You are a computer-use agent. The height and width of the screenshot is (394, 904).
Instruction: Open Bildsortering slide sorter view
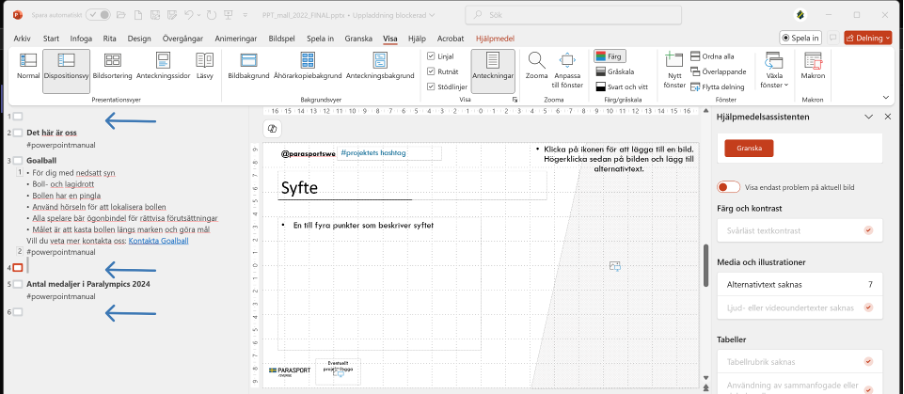pyautogui.click(x=112, y=66)
